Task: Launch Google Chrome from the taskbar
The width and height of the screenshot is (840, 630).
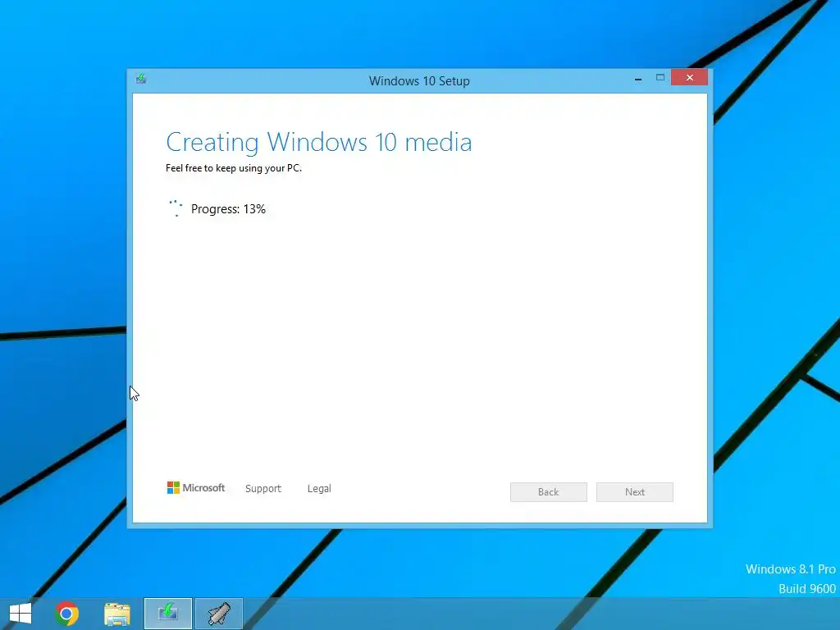Action: coord(67,614)
